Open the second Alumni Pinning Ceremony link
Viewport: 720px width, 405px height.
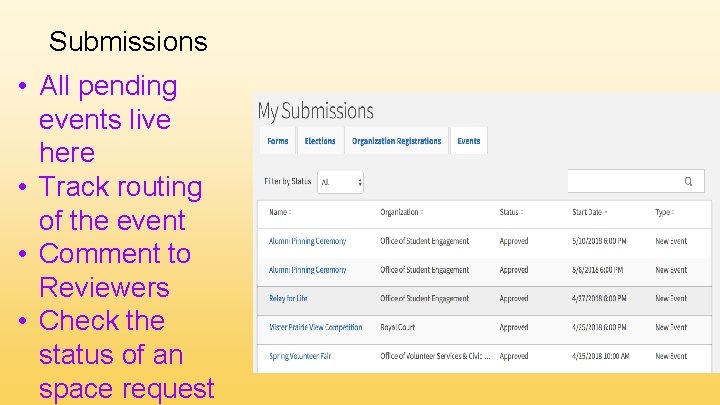pyautogui.click(x=307, y=270)
